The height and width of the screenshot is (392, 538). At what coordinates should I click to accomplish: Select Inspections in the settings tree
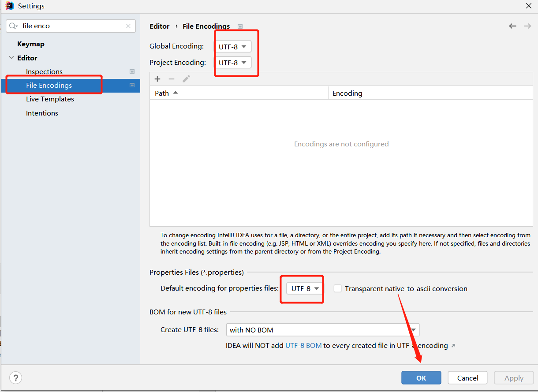pos(44,71)
